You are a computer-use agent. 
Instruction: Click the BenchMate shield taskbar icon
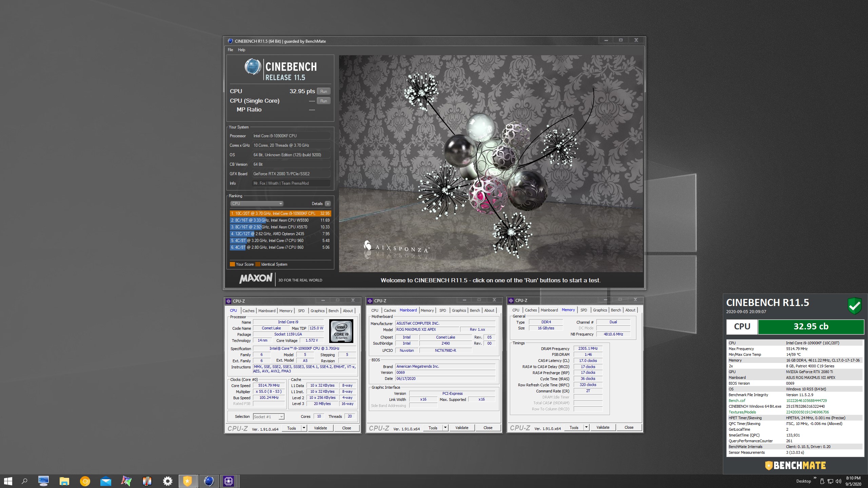click(x=188, y=481)
